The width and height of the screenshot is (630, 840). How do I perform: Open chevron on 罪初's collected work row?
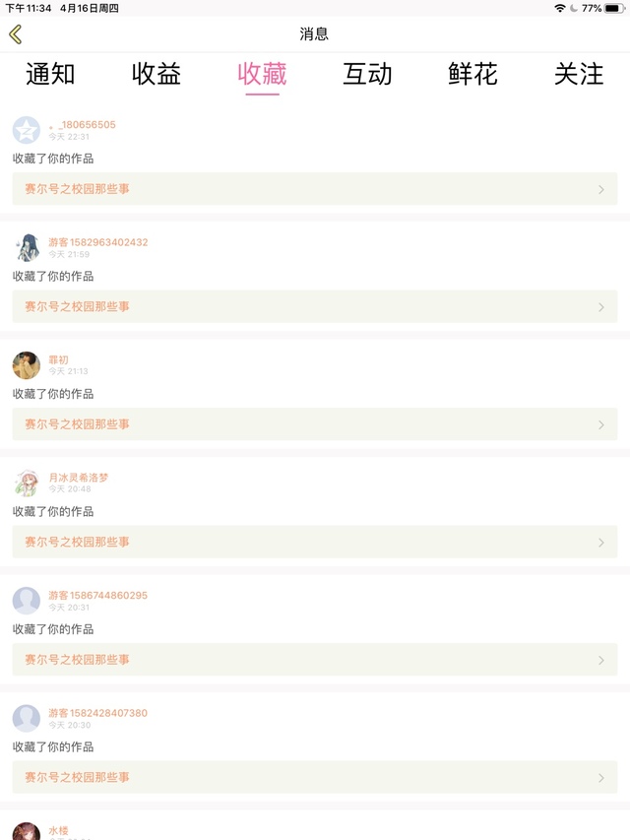click(601, 424)
